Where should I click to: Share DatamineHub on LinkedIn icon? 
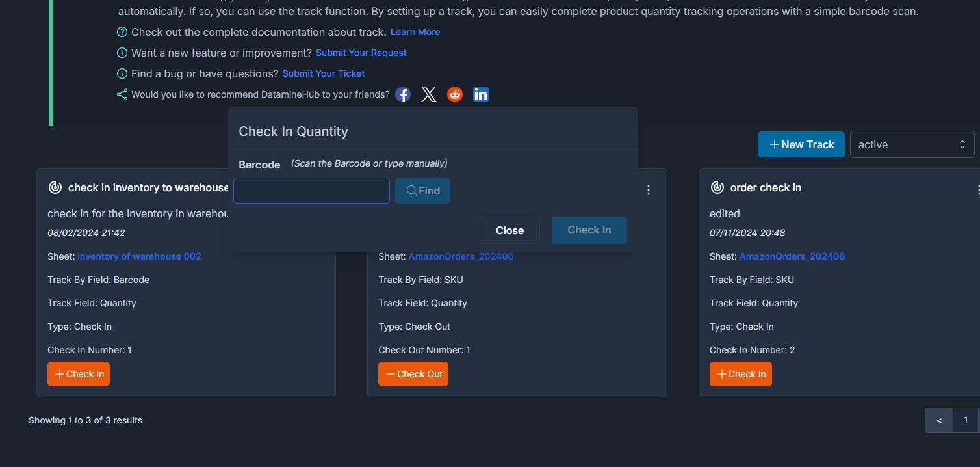(481, 94)
